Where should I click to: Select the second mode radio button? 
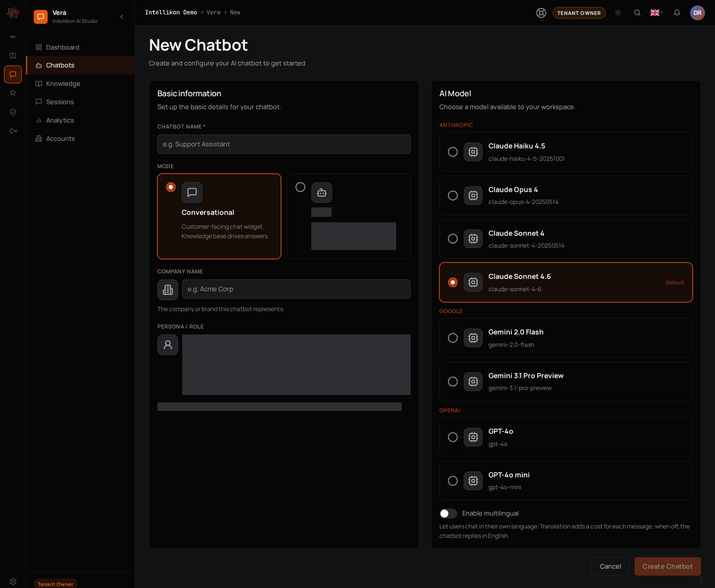click(300, 187)
